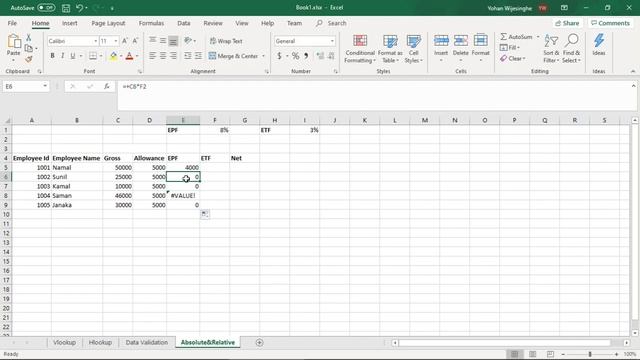Toggle the AutoSave switch
The width and height of the screenshot is (640, 360).
[x=46, y=8]
